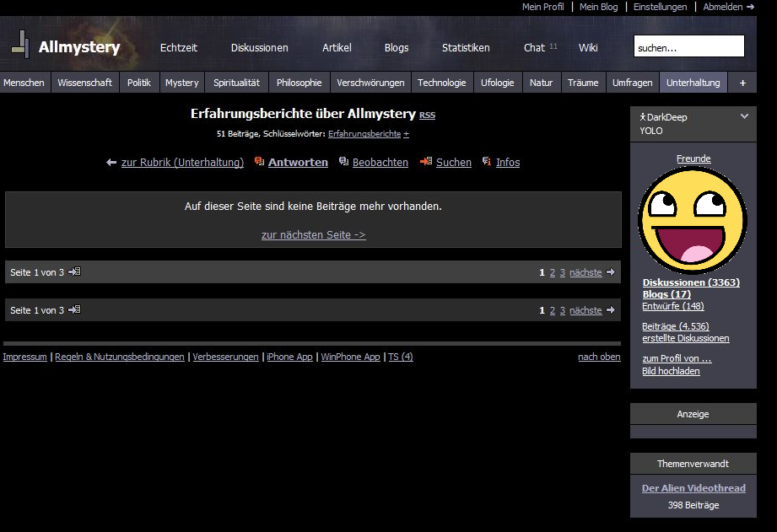
Task: Switch to the Umfragen tab
Action: [632, 83]
